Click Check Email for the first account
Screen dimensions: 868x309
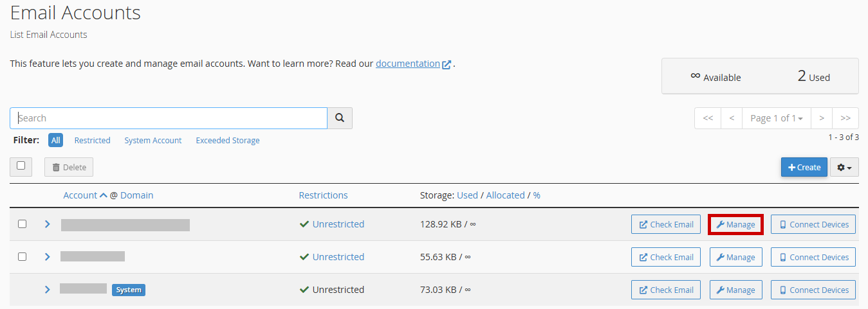[666, 224]
